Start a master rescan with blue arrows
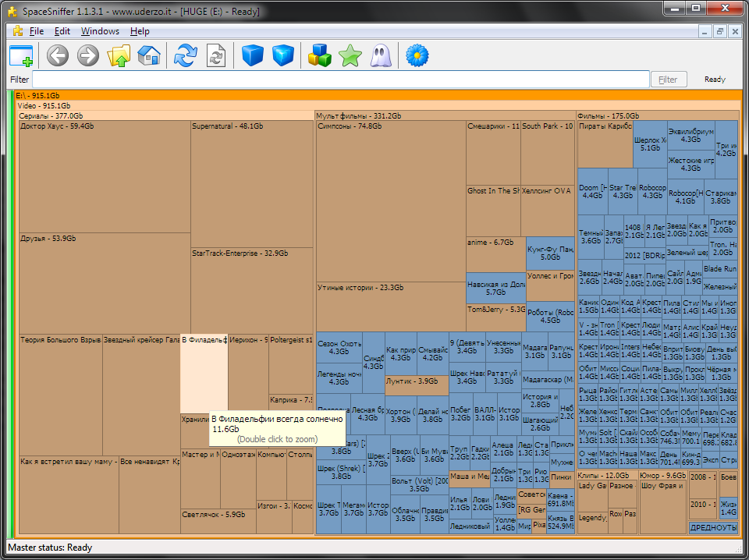749x560 pixels. [x=186, y=55]
